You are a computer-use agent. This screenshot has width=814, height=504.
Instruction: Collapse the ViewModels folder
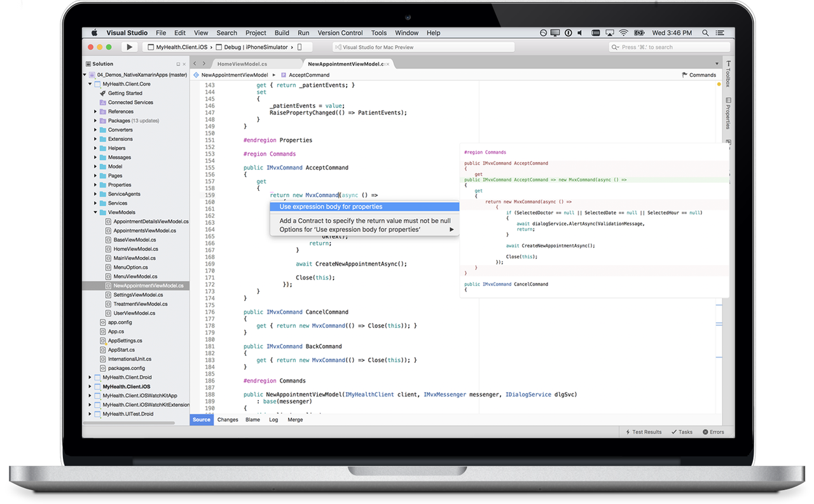(95, 212)
